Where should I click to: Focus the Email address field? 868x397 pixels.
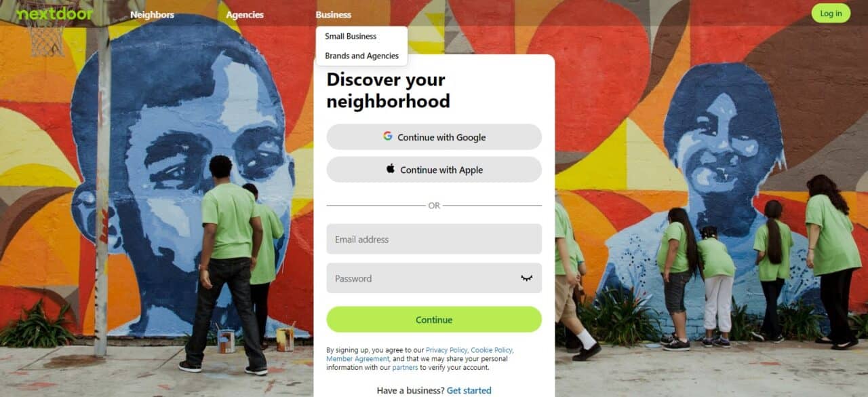click(x=434, y=239)
